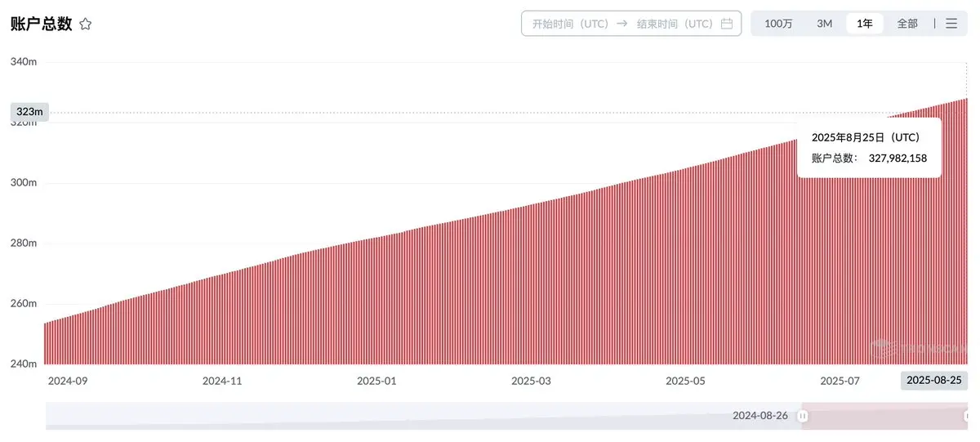Favorite the chart with the star icon
The height and width of the screenshot is (442, 980).
point(85,25)
